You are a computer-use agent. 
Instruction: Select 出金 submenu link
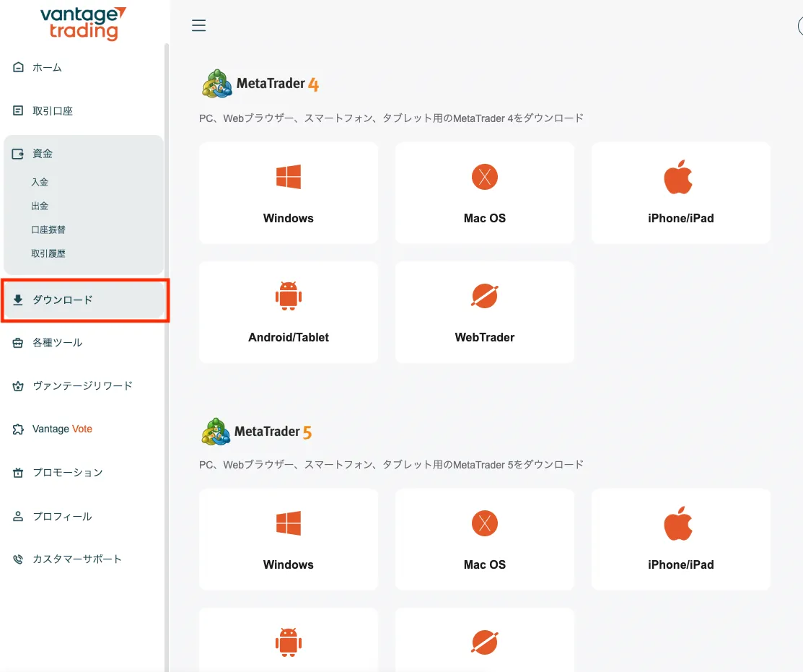(40, 206)
